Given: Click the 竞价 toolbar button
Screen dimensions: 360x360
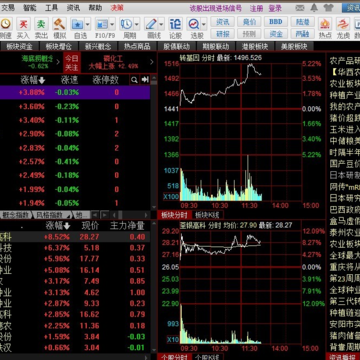Looking at the screenshot, I should (x=249, y=22).
